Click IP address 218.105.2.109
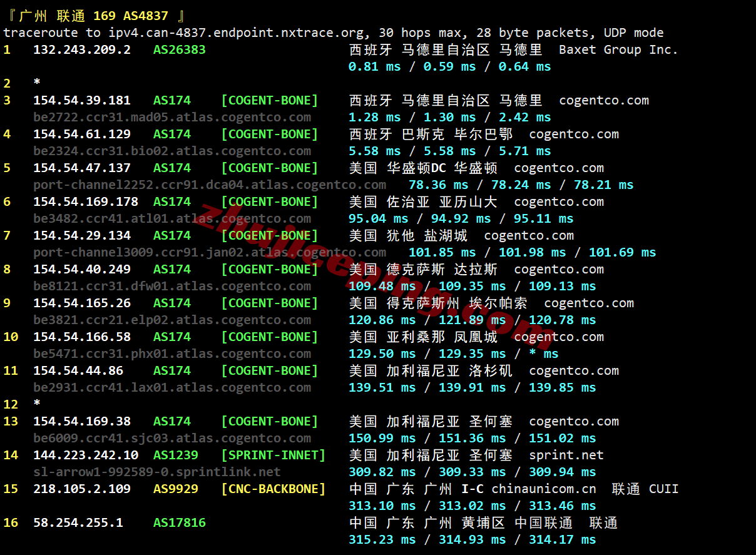Image resolution: width=756 pixels, height=555 pixels. pyautogui.click(x=82, y=489)
